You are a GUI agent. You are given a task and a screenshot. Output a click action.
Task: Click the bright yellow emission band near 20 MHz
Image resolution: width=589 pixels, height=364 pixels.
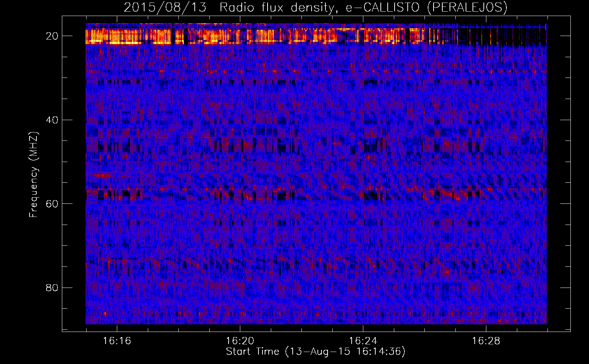(255, 36)
